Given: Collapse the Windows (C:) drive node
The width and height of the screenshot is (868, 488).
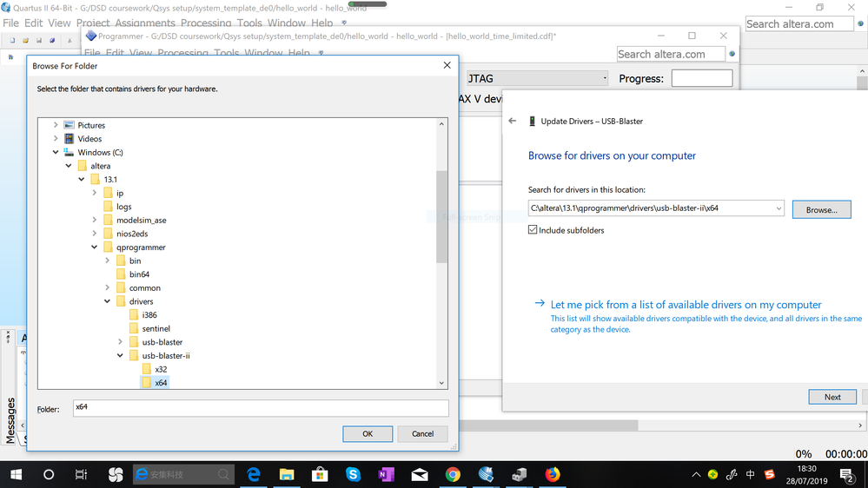Looking at the screenshot, I should tap(56, 152).
